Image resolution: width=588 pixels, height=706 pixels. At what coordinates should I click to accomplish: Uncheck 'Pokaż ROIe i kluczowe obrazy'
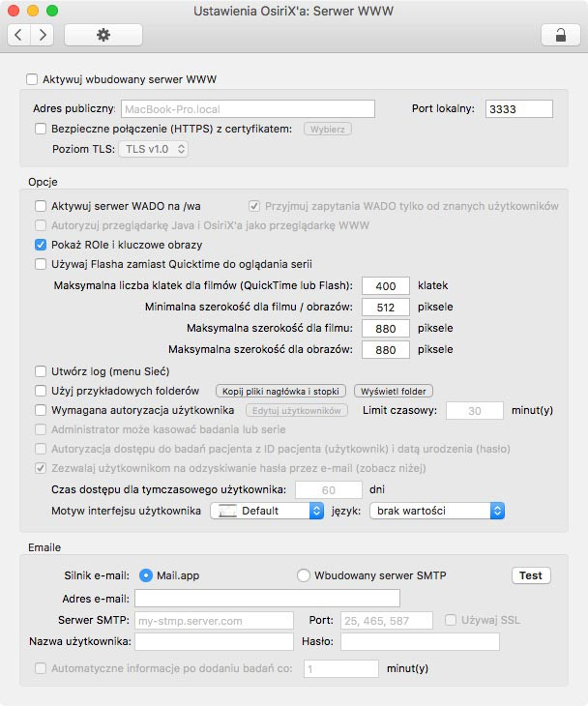pos(41,245)
